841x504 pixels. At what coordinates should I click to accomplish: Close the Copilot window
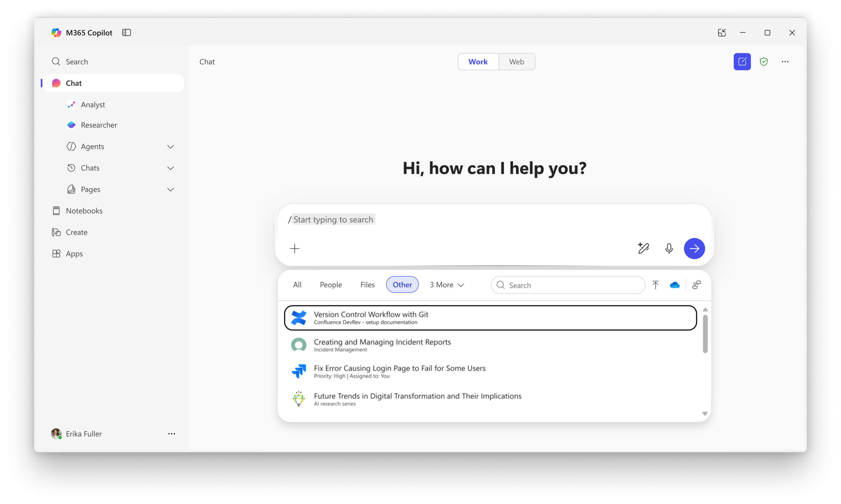coord(792,33)
